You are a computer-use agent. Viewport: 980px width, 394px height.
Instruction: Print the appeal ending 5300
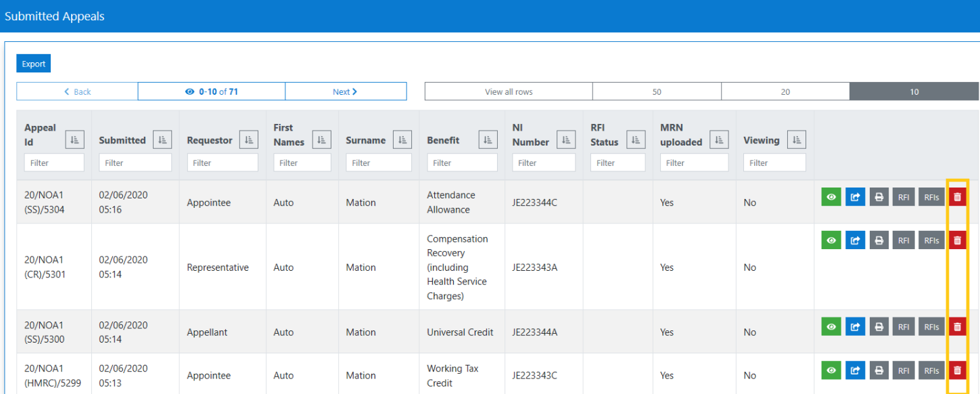click(879, 327)
